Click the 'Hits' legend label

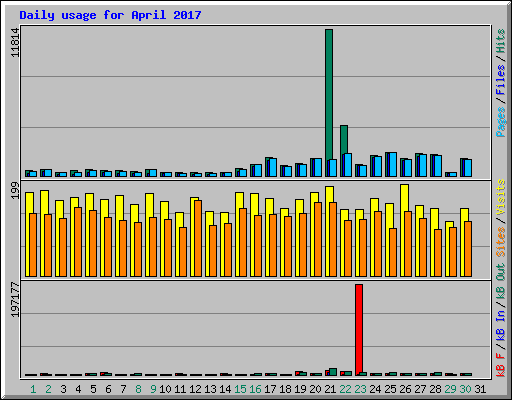pyautogui.click(x=500, y=41)
